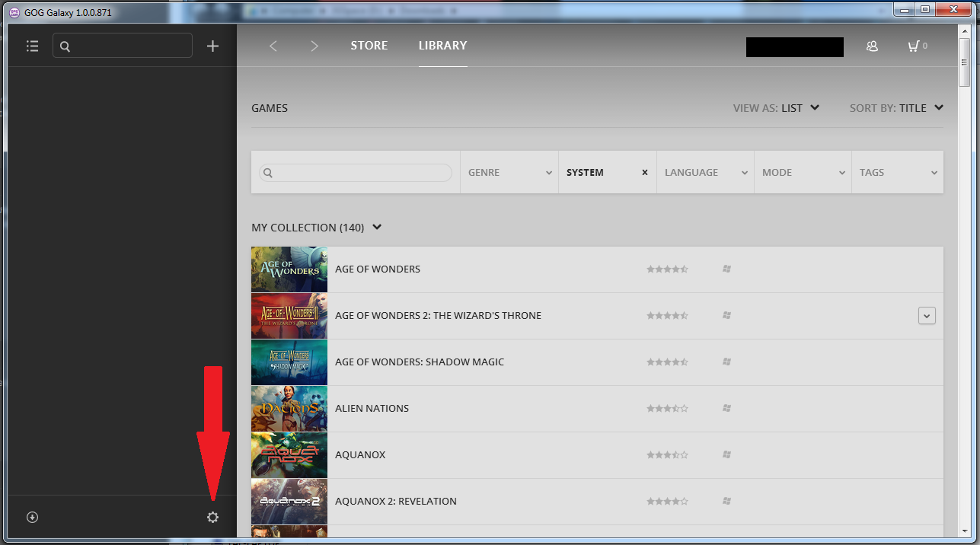Screen dimensions: 980x545
Task: Change the View As: List dropdown
Action: point(776,108)
